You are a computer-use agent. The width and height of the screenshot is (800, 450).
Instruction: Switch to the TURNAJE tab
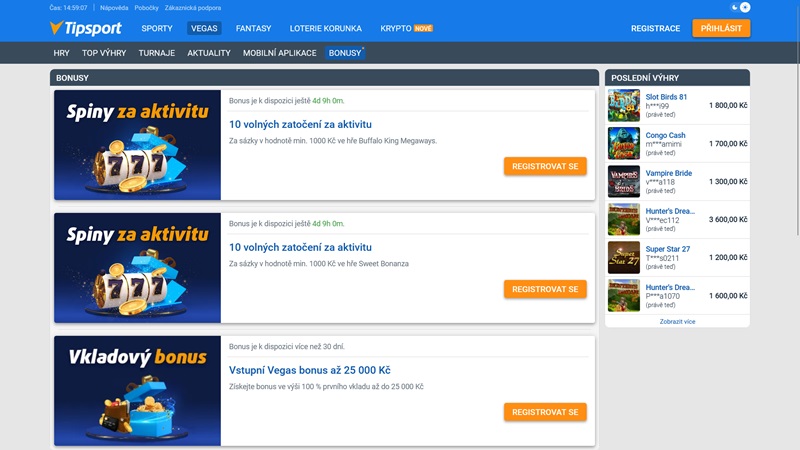tap(157, 53)
